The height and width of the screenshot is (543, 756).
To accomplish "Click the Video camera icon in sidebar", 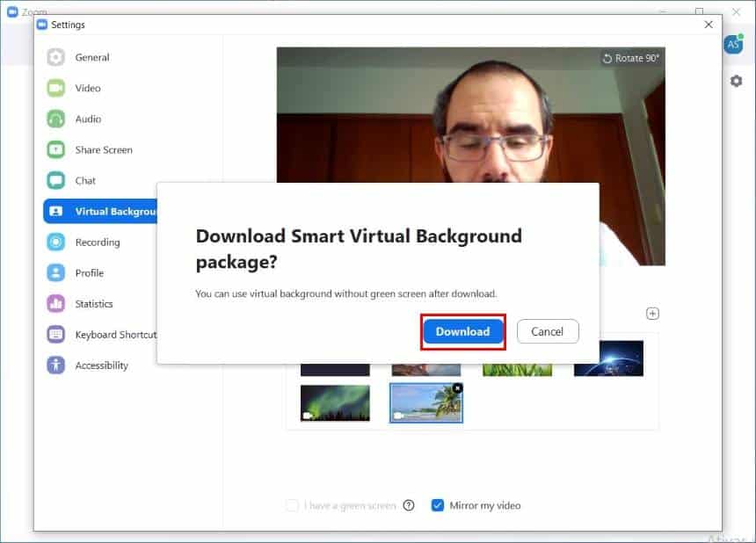I will point(56,88).
